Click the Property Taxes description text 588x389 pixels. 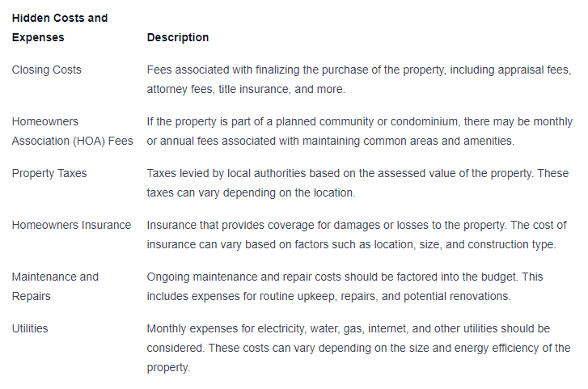(357, 183)
